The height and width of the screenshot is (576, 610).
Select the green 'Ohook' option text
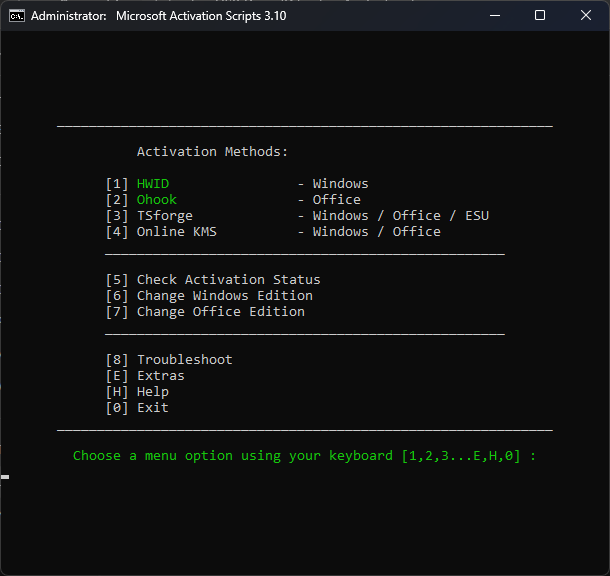pos(157,200)
